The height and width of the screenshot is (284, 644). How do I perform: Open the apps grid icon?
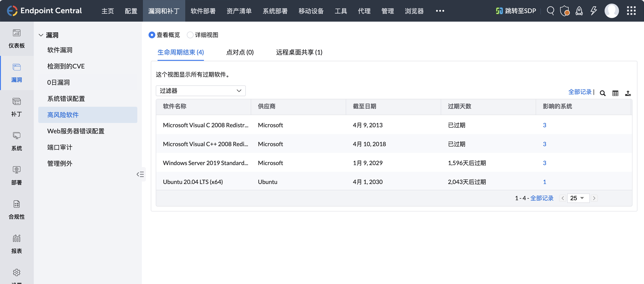(x=631, y=11)
